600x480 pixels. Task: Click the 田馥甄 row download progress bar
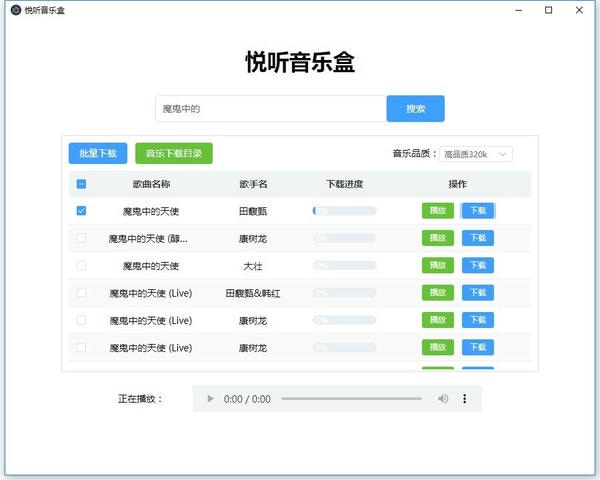click(x=344, y=211)
